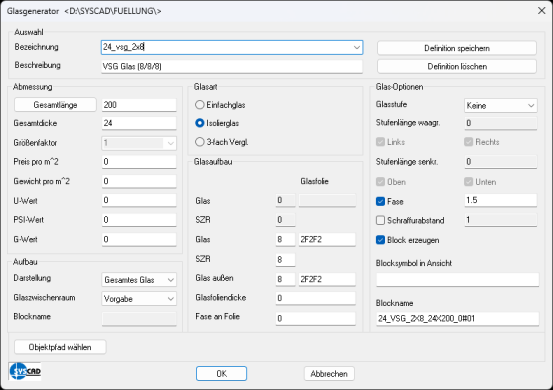Toggle the Fase checkbox
This screenshot has height=390, width=553.
(380, 201)
